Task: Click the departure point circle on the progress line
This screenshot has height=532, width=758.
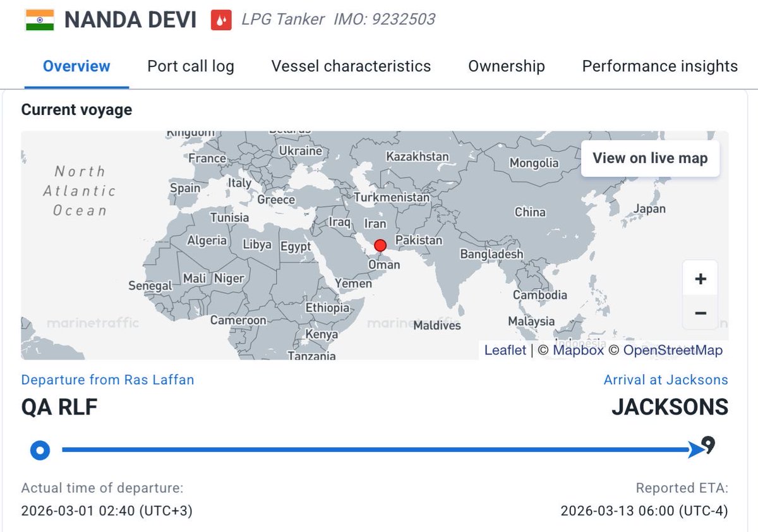Action: pyautogui.click(x=40, y=450)
